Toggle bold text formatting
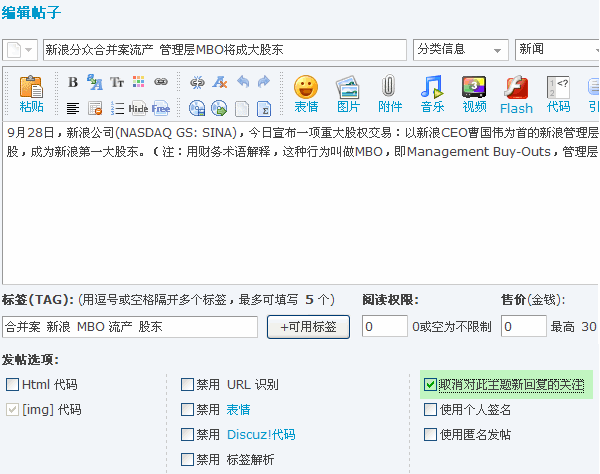This screenshot has width=600, height=474. pyautogui.click(x=73, y=81)
